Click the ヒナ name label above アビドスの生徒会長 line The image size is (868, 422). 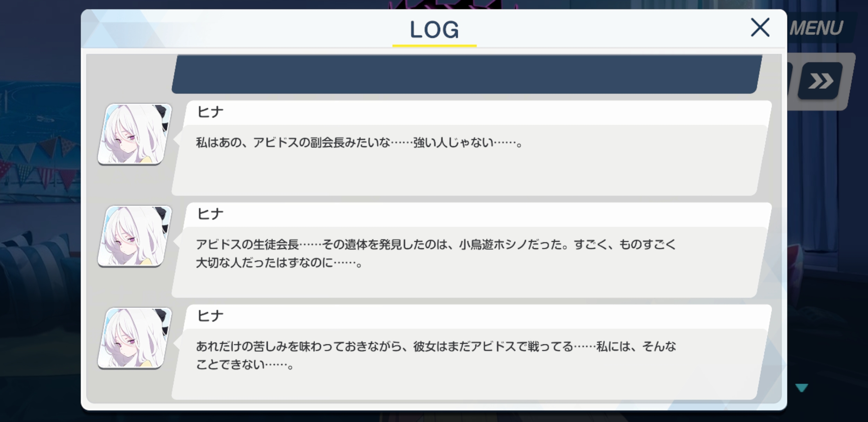click(x=210, y=214)
